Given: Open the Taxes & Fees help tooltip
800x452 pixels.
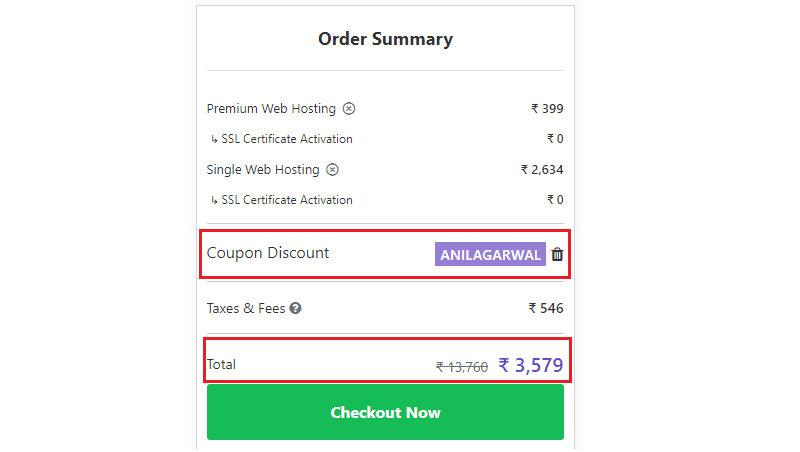Looking at the screenshot, I should (x=295, y=308).
